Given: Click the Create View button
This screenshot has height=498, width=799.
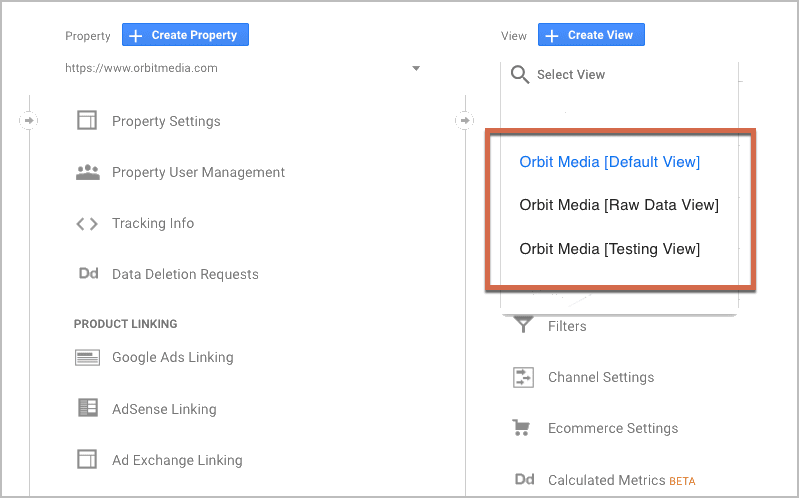Looking at the screenshot, I should [x=591, y=35].
